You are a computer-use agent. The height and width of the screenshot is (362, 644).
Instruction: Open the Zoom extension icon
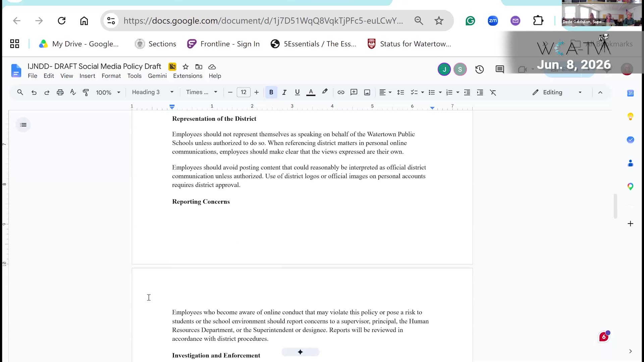493,21
